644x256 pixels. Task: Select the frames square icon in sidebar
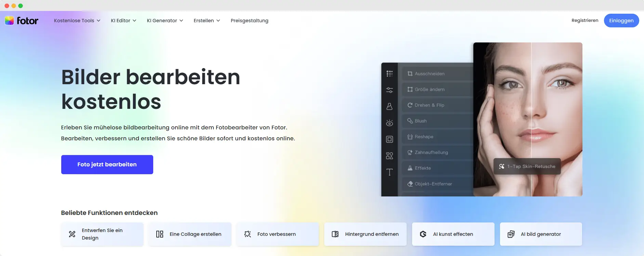[390, 139]
